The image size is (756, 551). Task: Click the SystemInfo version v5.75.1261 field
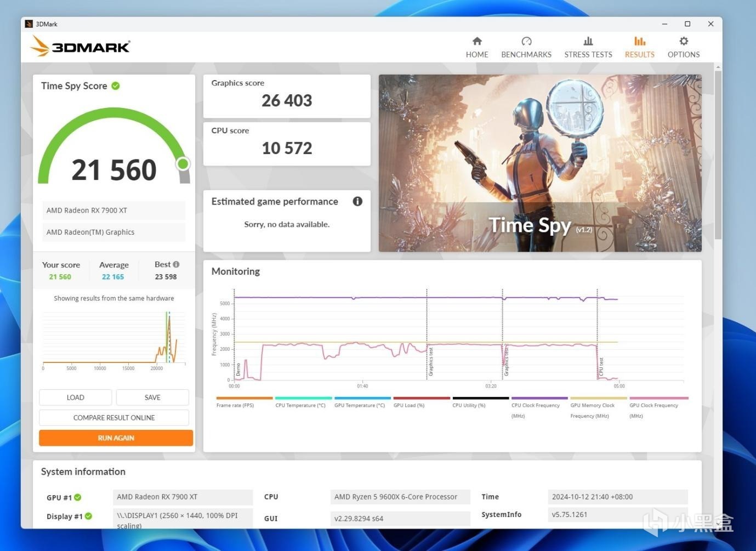point(618,514)
